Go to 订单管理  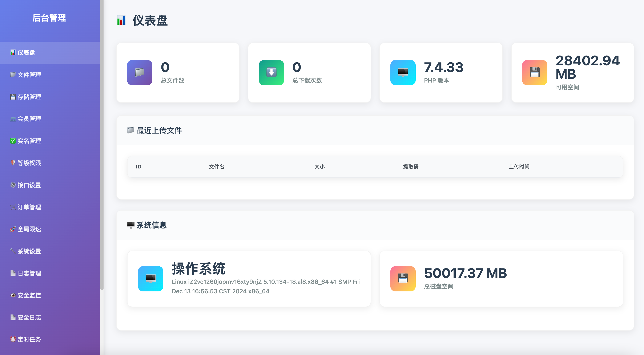click(x=50, y=207)
